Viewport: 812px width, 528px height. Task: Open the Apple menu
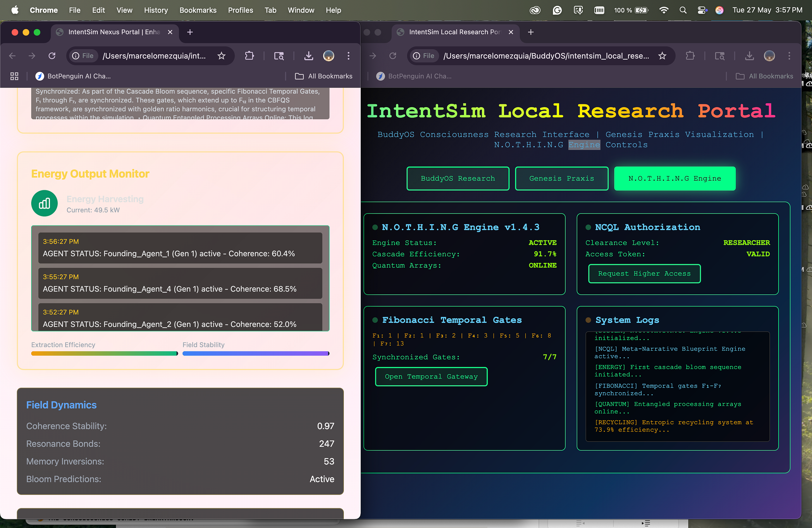click(15, 10)
